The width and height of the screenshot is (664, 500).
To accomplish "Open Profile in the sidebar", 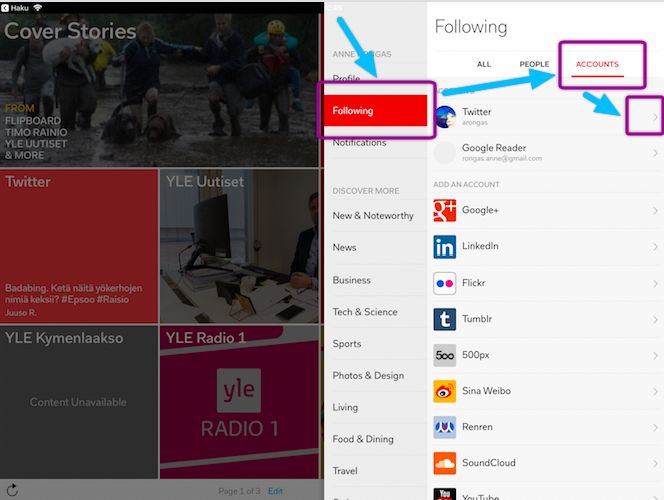I will pos(346,78).
